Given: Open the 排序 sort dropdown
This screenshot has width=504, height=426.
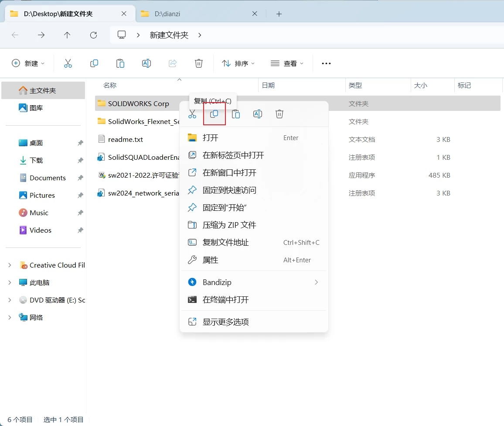Looking at the screenshot, I should point(238,63).
